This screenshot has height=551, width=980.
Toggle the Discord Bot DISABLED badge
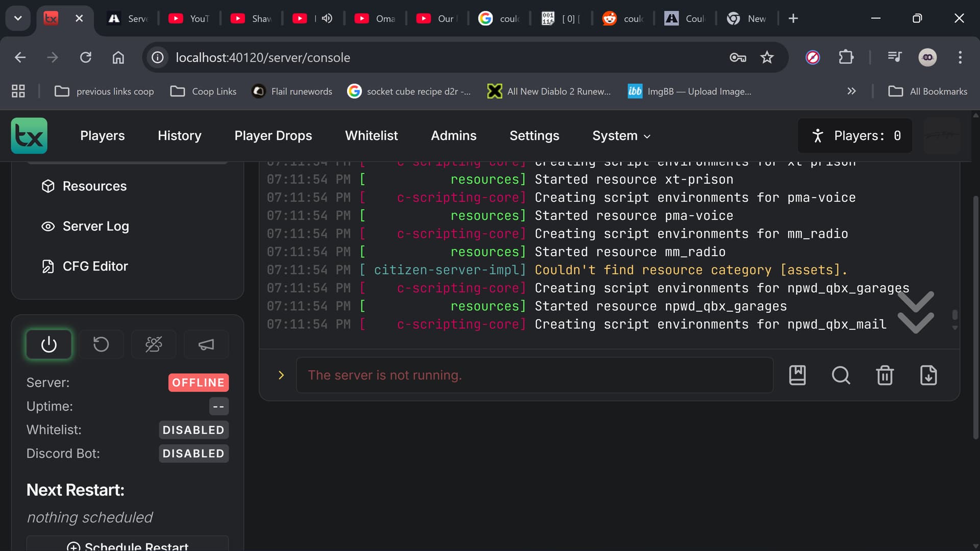coord(193,453)
